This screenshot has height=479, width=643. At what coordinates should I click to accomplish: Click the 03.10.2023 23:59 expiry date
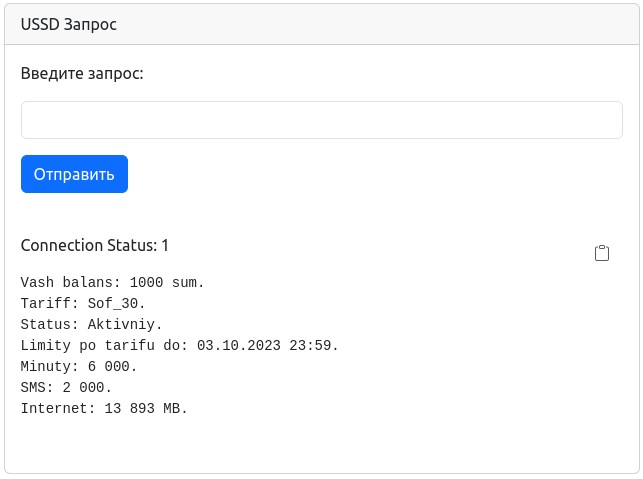pyautogui.click(x=266, y=346)
